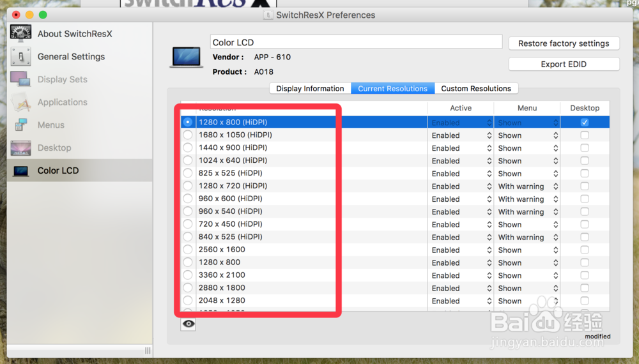Click the laptop display thumbnail beside Vendor
639x364 pixels.
point(187,57)
